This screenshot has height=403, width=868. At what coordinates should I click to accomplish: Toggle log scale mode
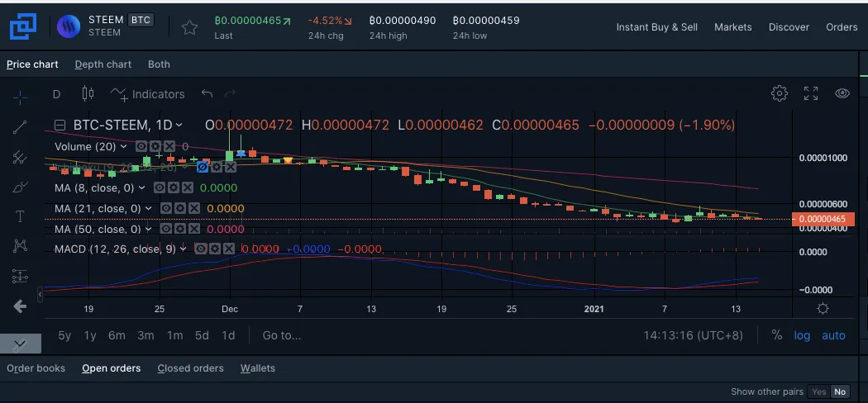point(802,335)
